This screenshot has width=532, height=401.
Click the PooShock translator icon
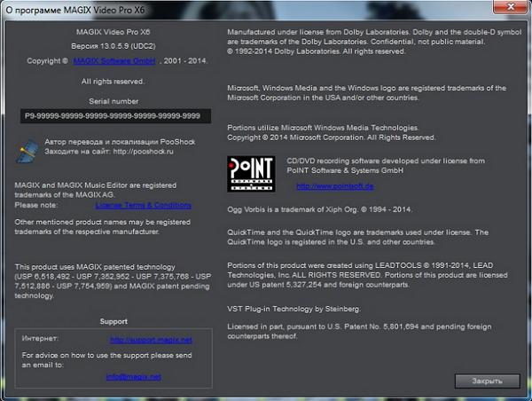point(28,150)
